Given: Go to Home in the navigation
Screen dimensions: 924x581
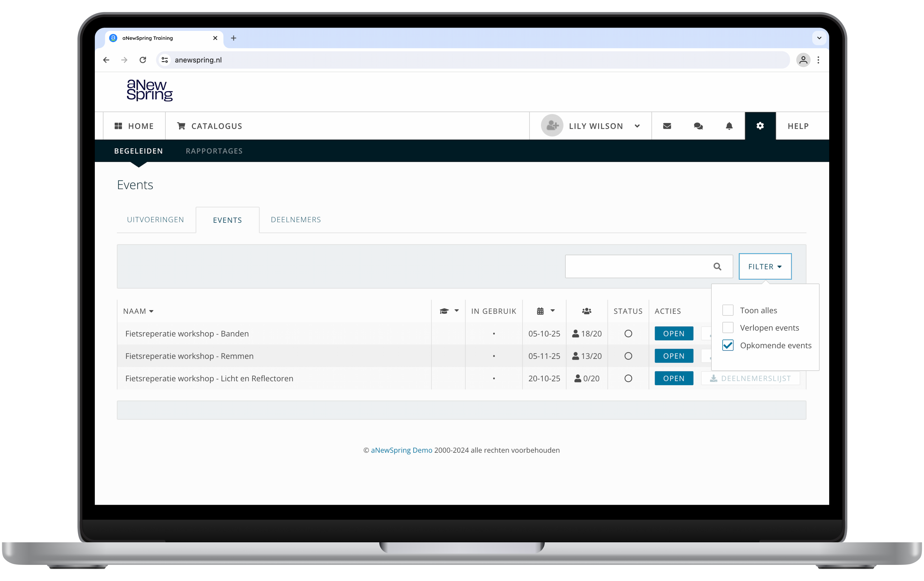Looking at the screenshot, I should tap(134, 126).
